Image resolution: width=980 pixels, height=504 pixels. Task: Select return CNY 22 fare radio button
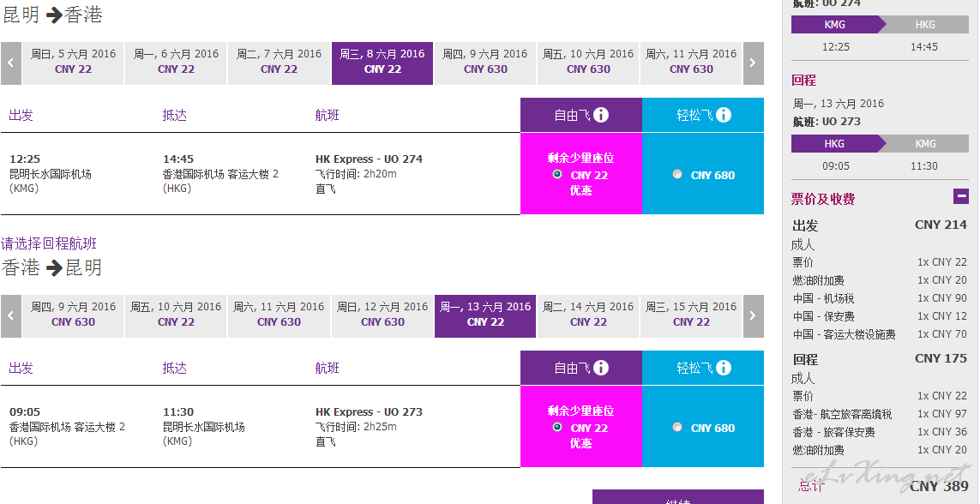(556, 427)
